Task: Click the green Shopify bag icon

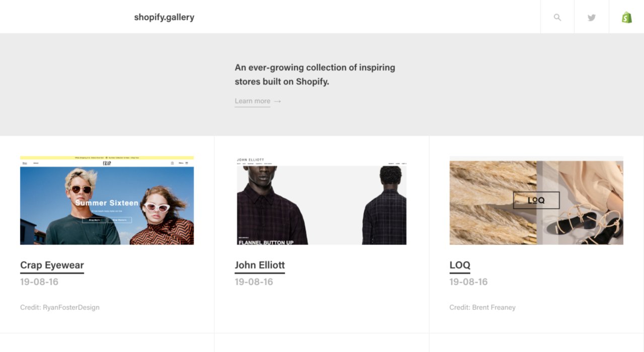Action: [626, 17]
